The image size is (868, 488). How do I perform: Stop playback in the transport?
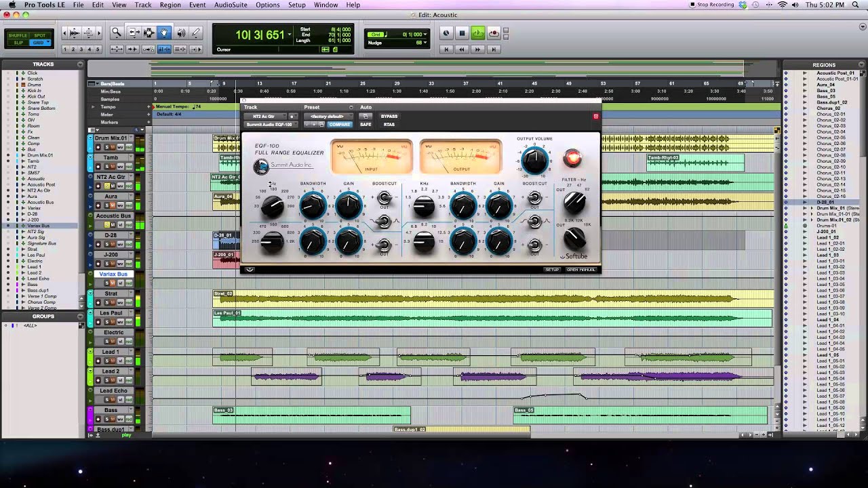(x=462, y=33)
